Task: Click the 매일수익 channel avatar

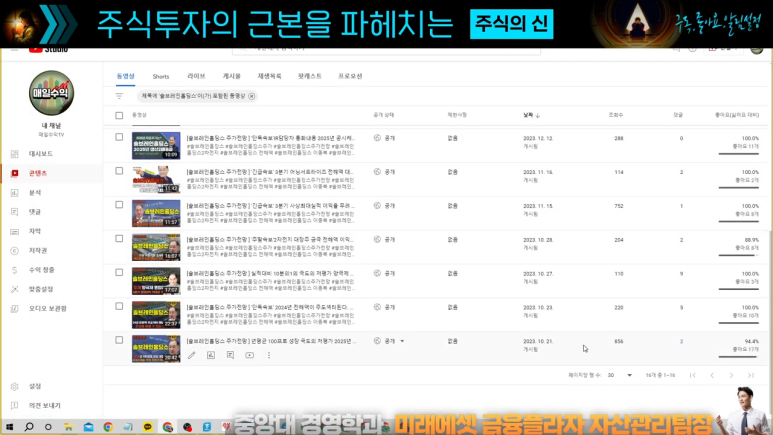Action: point(51,93)
